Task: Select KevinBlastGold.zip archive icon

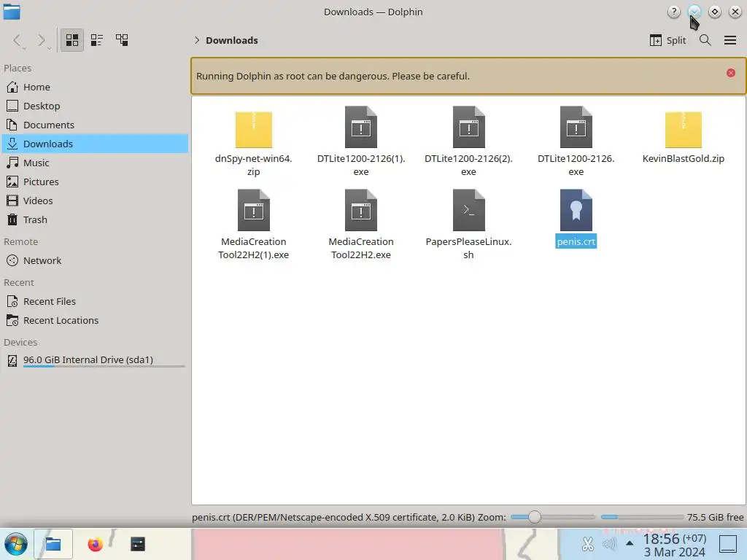Action: coord(683,128)
